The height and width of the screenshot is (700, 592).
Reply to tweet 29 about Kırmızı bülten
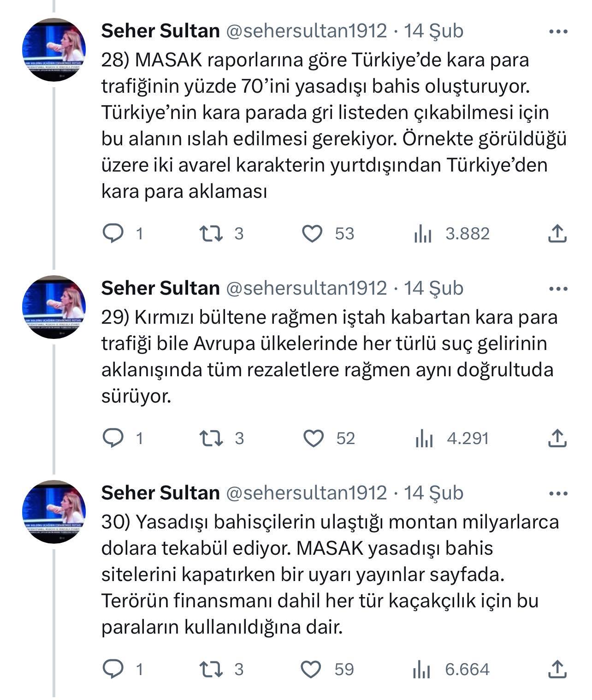(x=113, y=438)
